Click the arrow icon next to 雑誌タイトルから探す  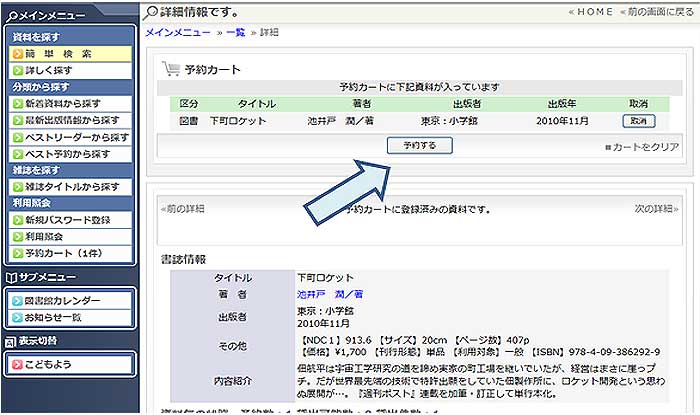click(x=18, y=187)
